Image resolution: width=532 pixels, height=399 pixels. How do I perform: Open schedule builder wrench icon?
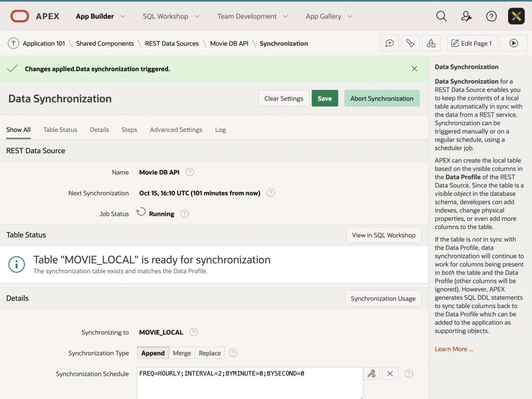(371, 374)
